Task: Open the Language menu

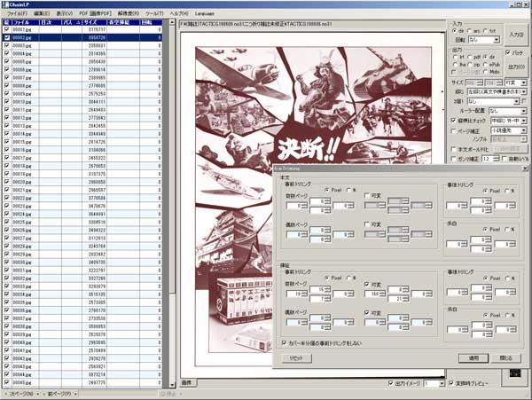Action: pyautogui.click(x=205, y=13)
